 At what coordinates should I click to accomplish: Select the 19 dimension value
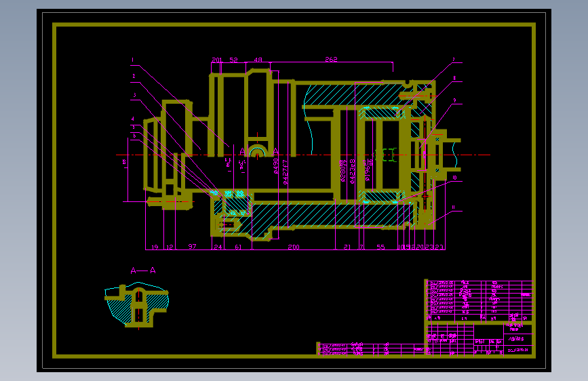pyautogui.click(x=155, y=247)
